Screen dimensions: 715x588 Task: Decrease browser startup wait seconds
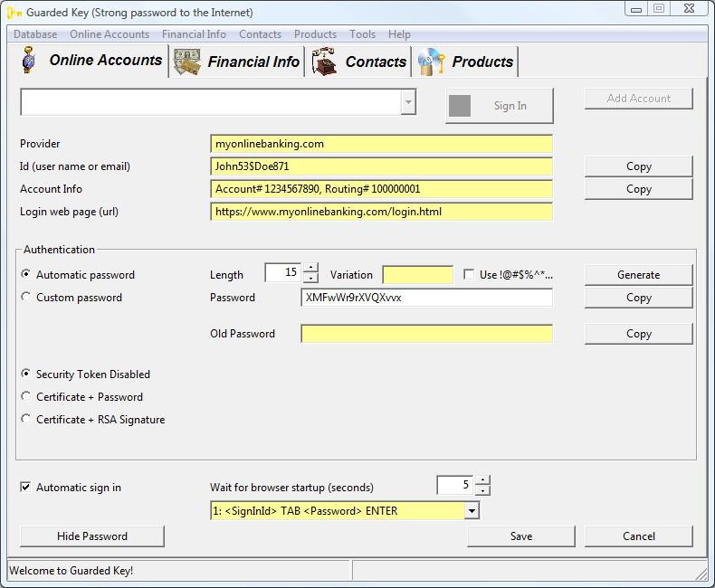(483, 490)
